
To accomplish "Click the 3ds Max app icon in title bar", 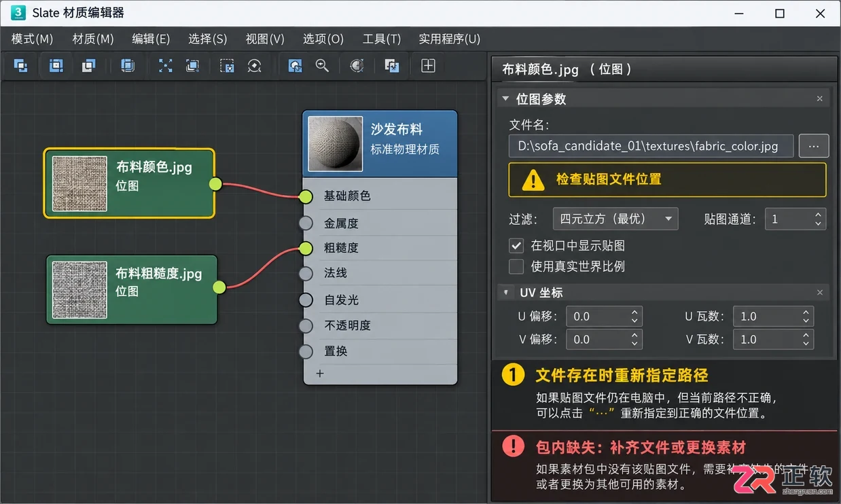I will point(19,13).
